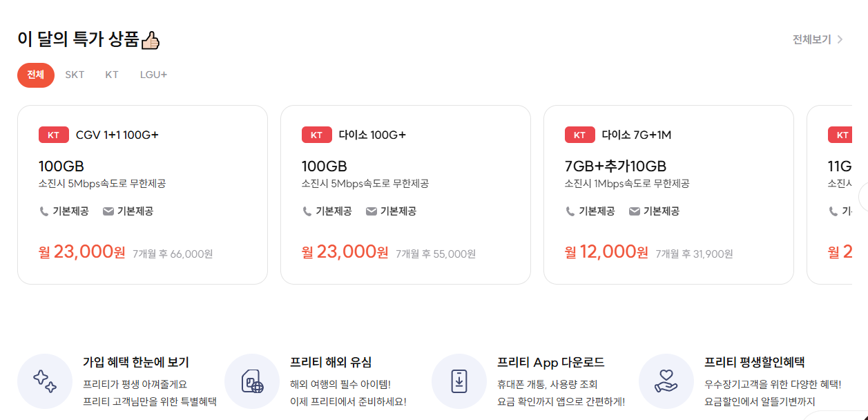Image resolution: width=868 pixels, height=420 pixels.
Task: Open 프리티 App 다운로드 link
Action: coord(550,362)
